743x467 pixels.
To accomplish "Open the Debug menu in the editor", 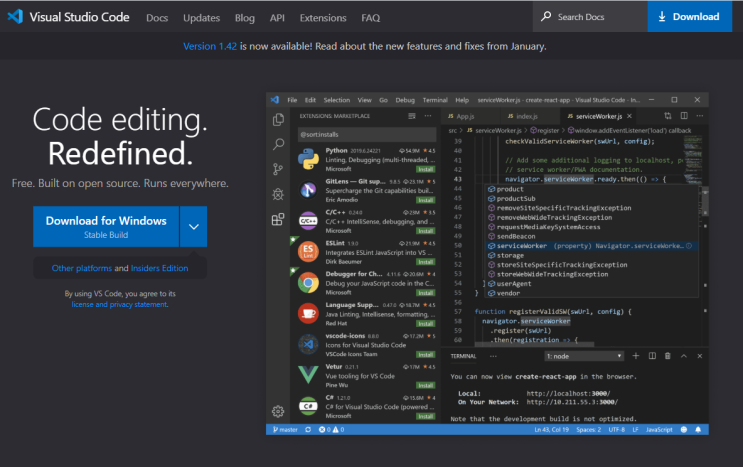I will 405,100.
